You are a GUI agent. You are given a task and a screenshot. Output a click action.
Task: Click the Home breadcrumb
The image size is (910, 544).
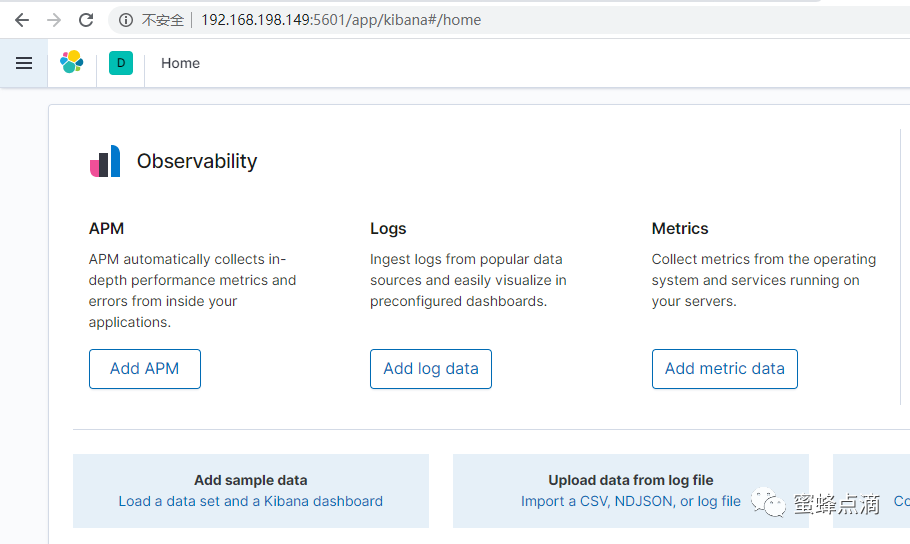click(180, 63)
